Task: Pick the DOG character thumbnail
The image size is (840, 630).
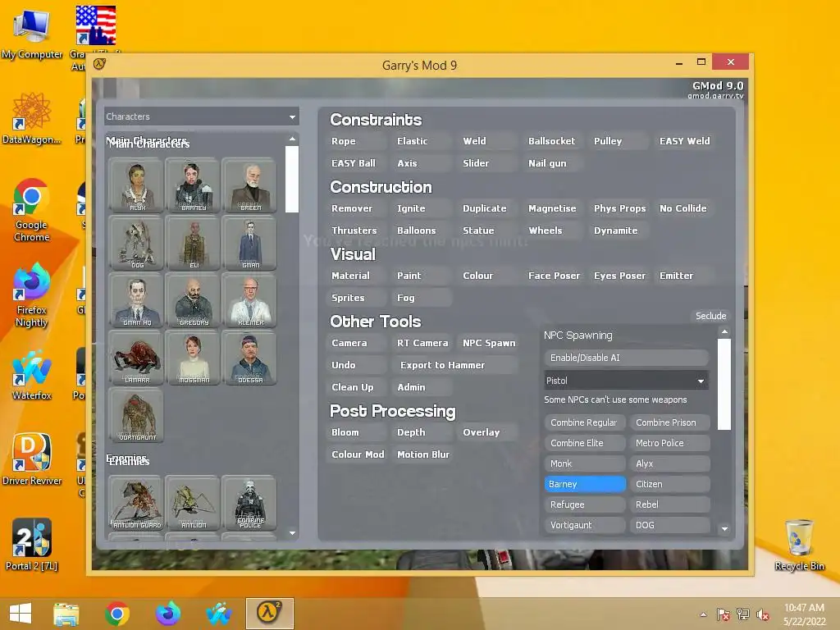Action: [136, 243]
